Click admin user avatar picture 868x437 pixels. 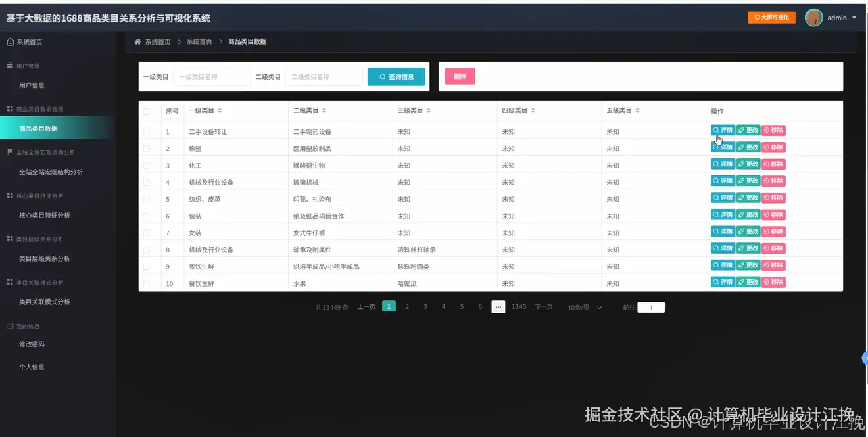[813, 18]
